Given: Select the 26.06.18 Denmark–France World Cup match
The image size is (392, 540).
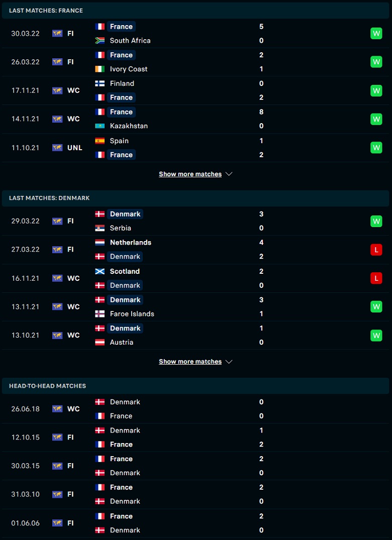Looking at the screenshot, I should coord(195,409).
